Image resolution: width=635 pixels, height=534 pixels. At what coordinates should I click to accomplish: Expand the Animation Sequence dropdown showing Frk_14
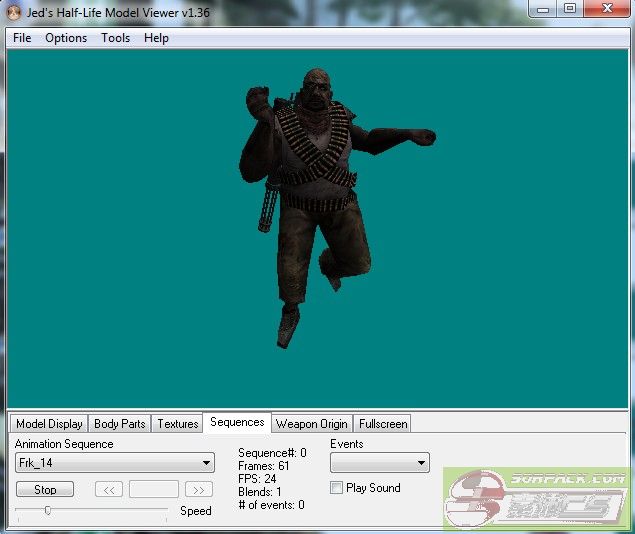coord(115,463)
